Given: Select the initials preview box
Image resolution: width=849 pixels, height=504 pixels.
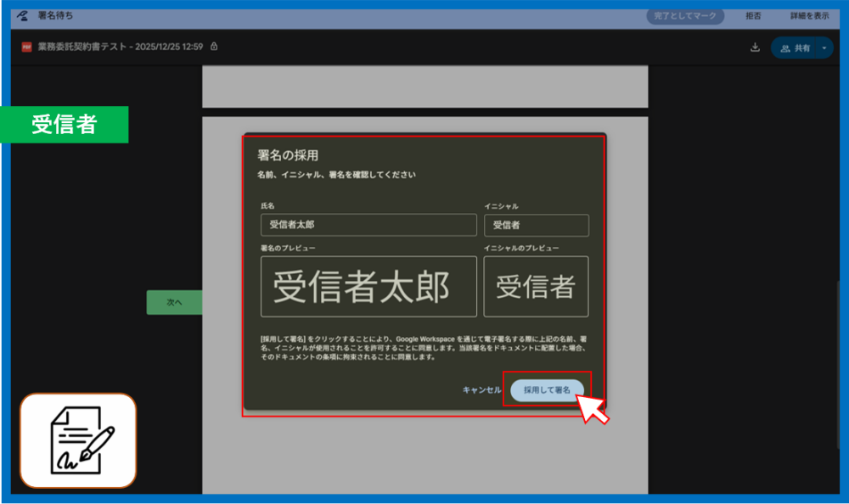Looking at the screenshot, I should click(x=536, y=287).
